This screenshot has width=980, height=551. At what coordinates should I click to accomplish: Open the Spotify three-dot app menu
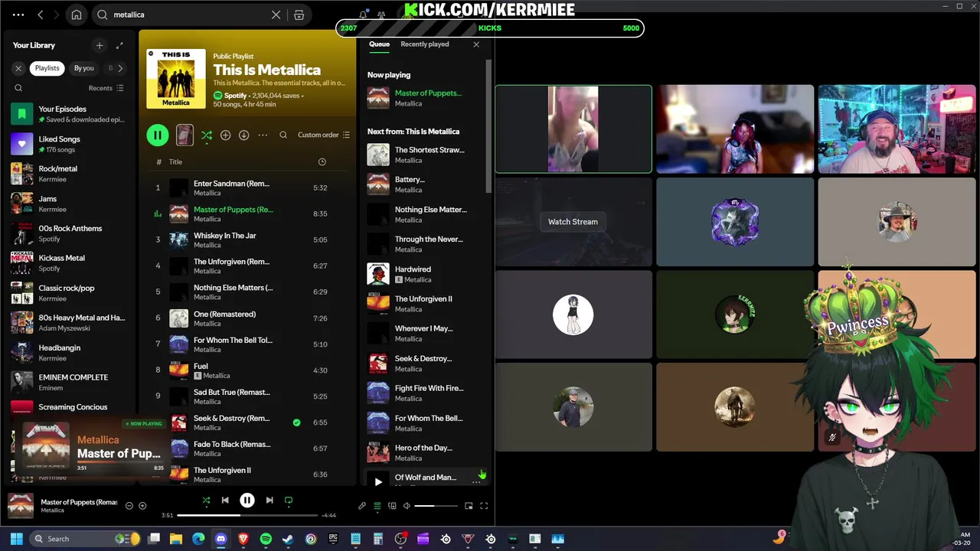tap(18, 15)
